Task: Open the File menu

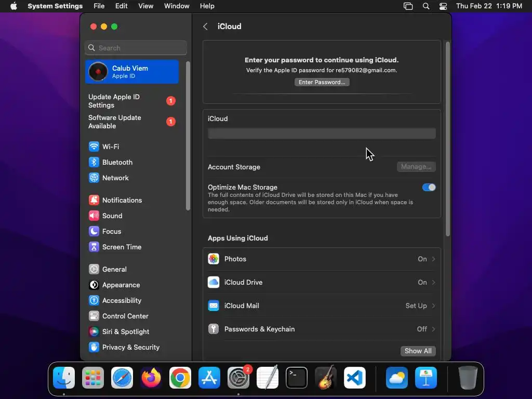Action: pos(99,6)
